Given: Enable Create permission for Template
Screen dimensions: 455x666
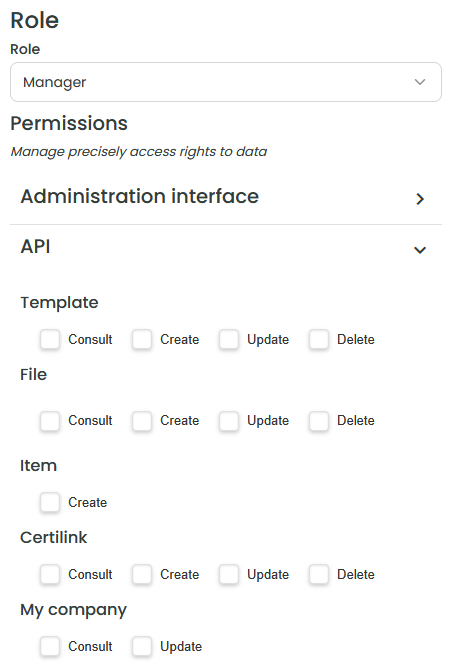Looking at the screenshot, I should tap(141, 339).
